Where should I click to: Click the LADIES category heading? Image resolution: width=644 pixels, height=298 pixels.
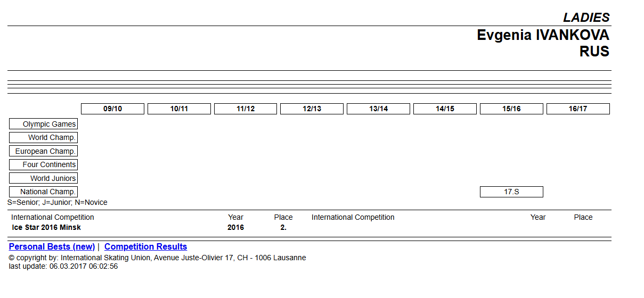(x=586, y=18)
